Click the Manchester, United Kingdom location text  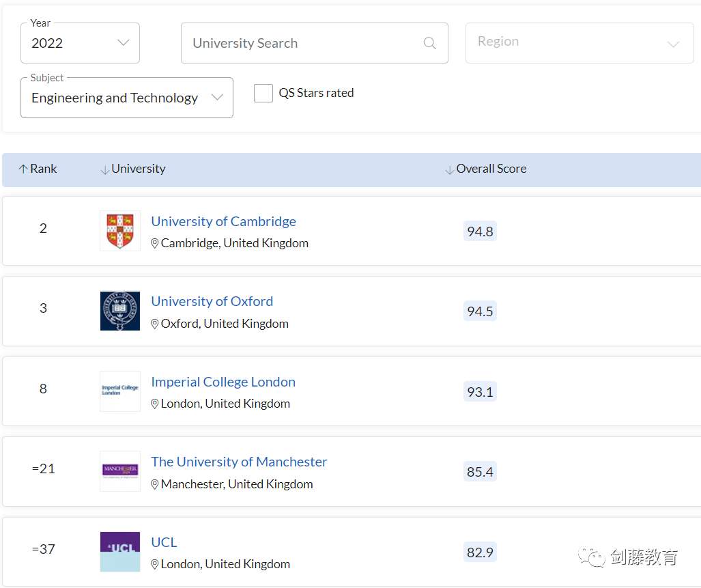237,484
